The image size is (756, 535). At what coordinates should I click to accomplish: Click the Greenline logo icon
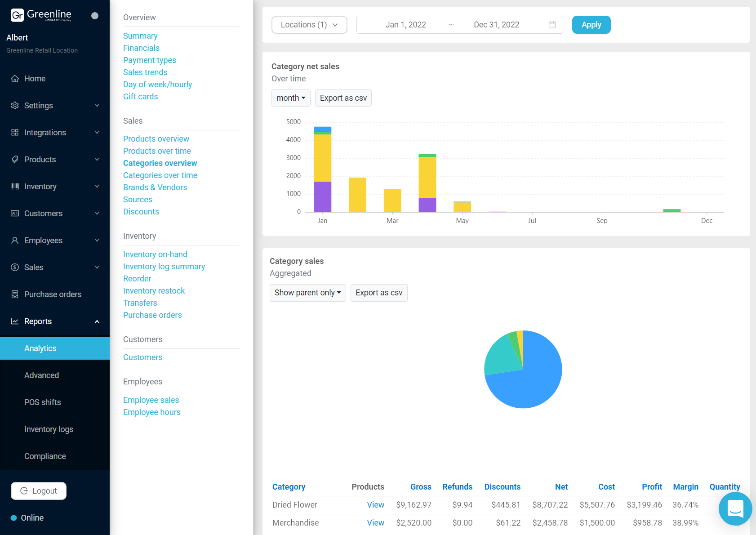coord(17,15)
